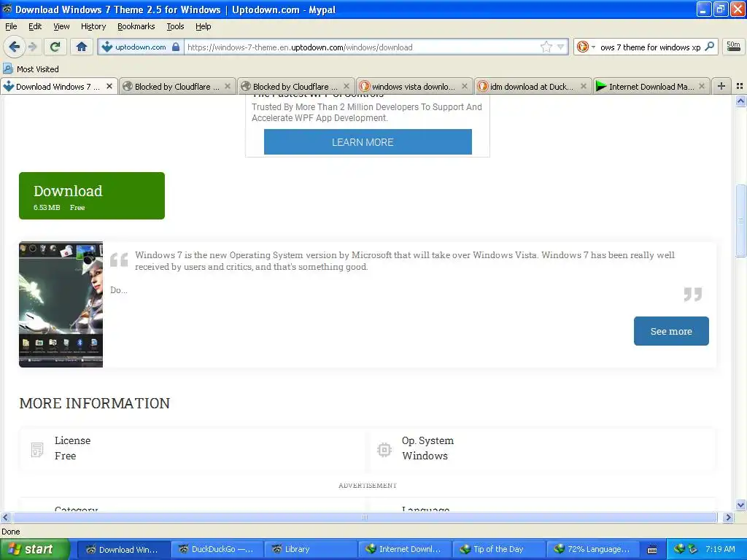Open the Bookmarks menu

tap(136, 26)
